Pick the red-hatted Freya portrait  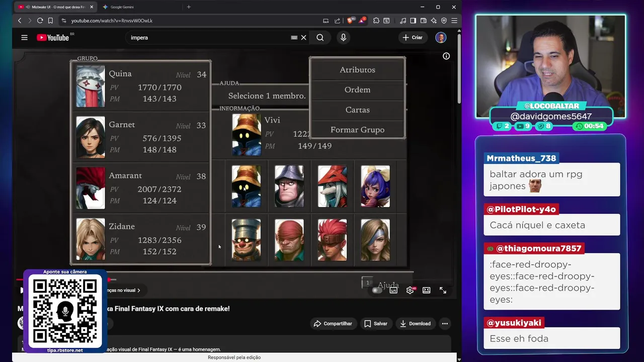(x=332, y=187)
